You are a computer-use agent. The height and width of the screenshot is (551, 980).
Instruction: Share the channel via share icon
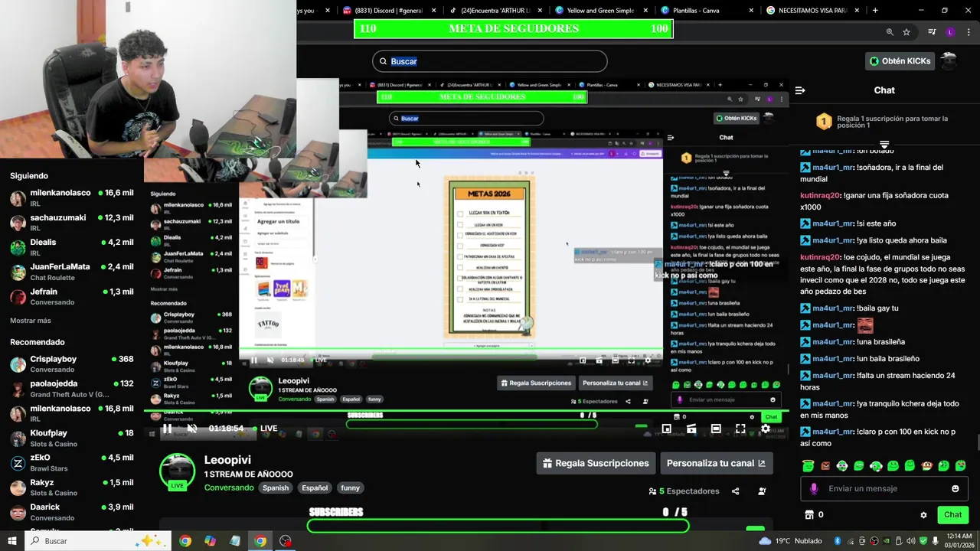(x=736, y=491)
